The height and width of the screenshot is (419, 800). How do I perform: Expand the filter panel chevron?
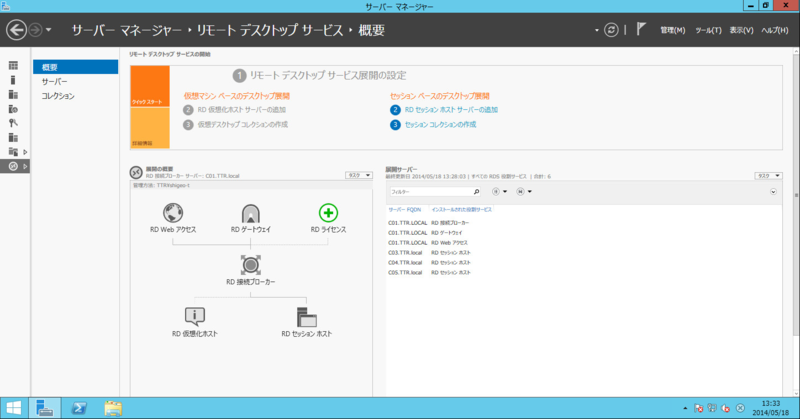pos(773,192)
